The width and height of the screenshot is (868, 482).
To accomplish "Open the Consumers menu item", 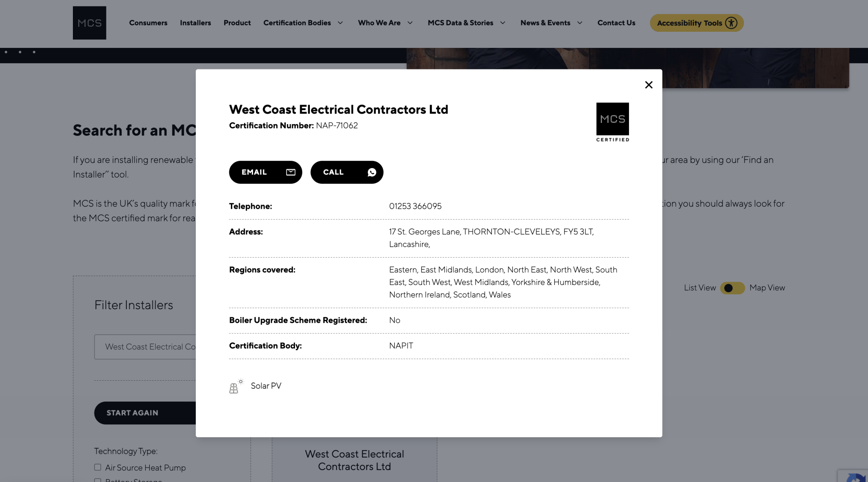I will [148, 23].
